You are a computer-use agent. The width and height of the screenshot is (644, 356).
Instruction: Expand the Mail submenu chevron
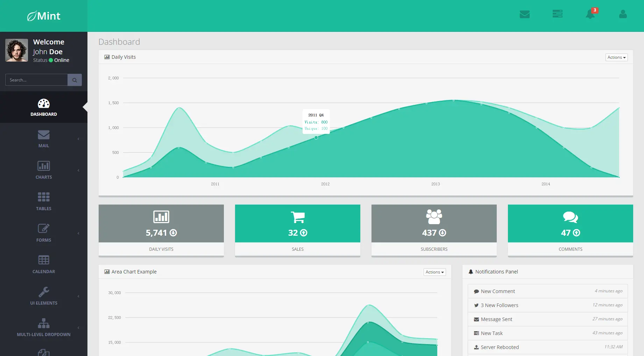tap(78, 139)
